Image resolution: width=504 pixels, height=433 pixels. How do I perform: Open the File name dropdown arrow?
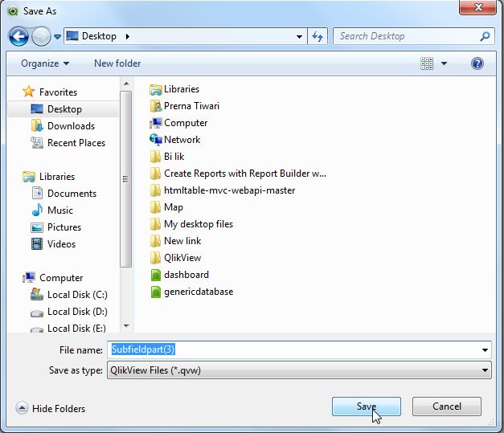point(485,349)
